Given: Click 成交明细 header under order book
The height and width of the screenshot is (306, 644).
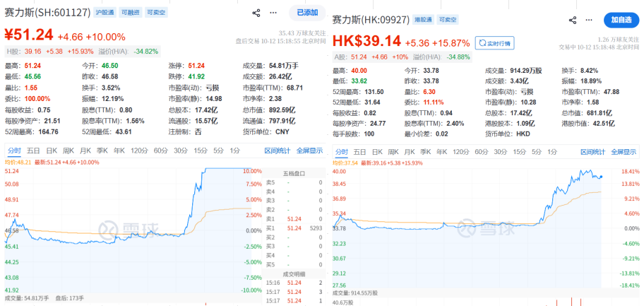Looking at the screenshot, I should pos(294,274).
